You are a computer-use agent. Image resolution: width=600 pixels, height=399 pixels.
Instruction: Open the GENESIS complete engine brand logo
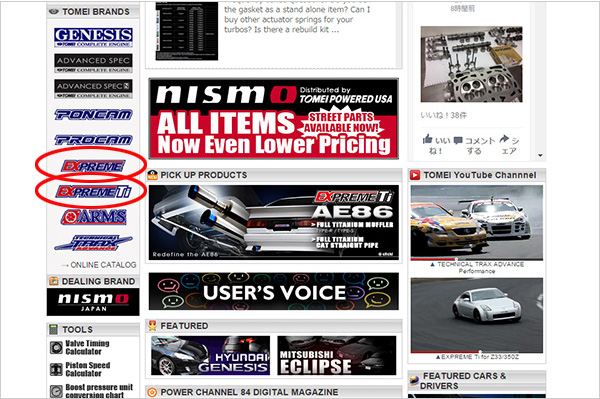[x=93, y=37]
